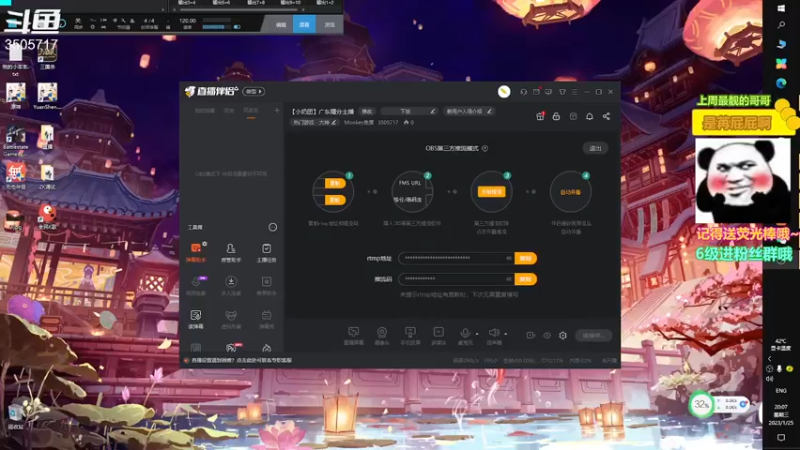Add a new scene with the plus button
The image size is (800, 450).
click(277, 110)
